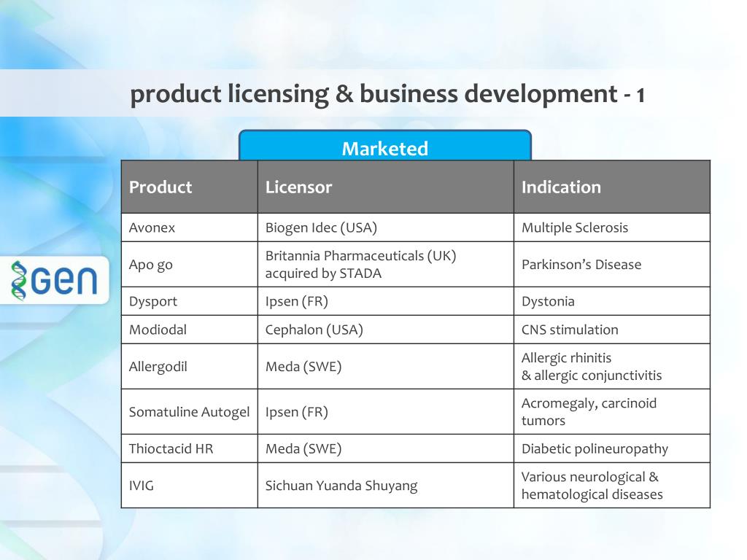Click 'Meda (SWE)' in the Allergodil row
This screenshot has height=560, width=747.
[386, 366]
